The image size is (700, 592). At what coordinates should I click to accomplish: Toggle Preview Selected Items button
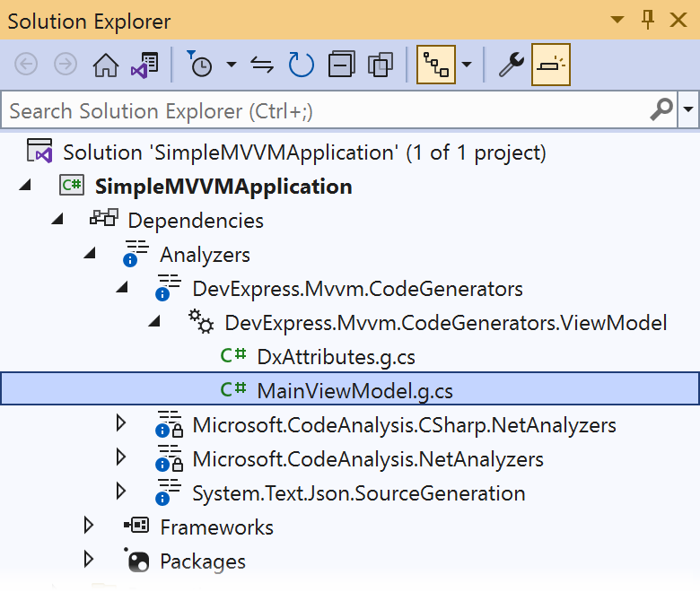pos(551,65)
